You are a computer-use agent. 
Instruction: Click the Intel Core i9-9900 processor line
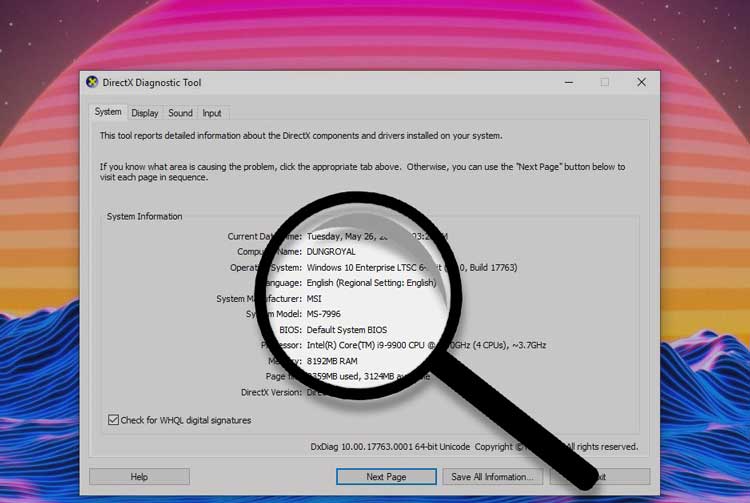click(x=426, y=345)
